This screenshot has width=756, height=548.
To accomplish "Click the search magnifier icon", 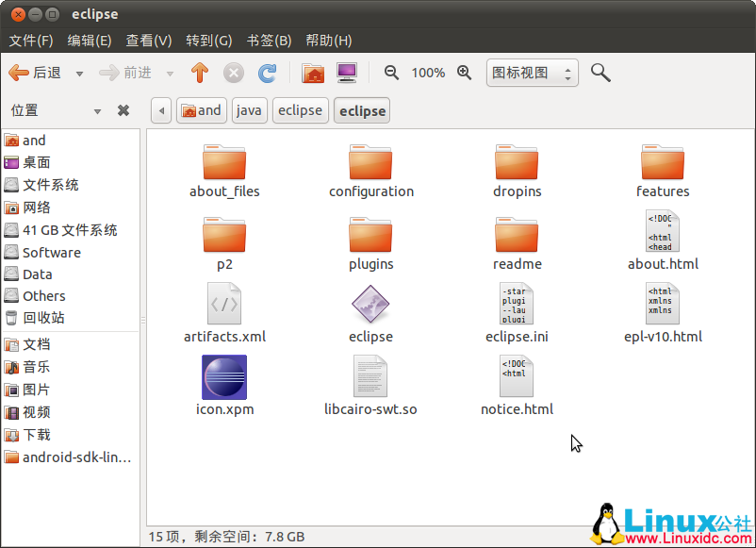I will 600,73.
